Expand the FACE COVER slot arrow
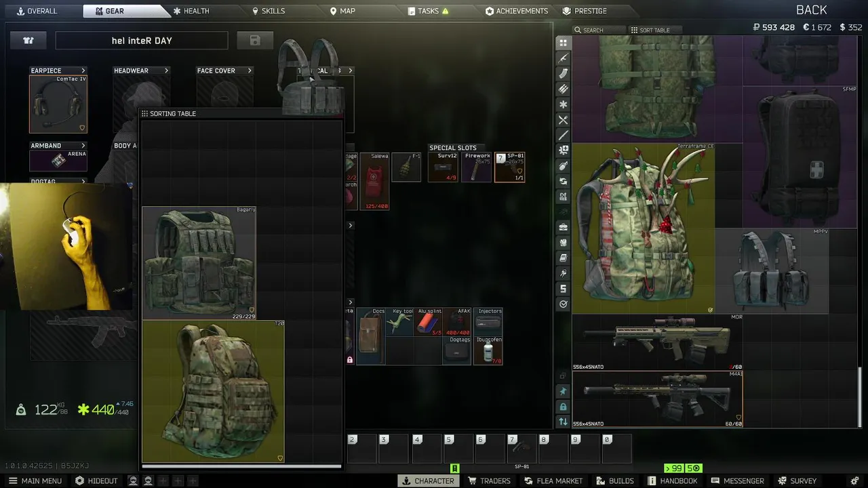This screenshot has height=488, width=868. point(250,70)
